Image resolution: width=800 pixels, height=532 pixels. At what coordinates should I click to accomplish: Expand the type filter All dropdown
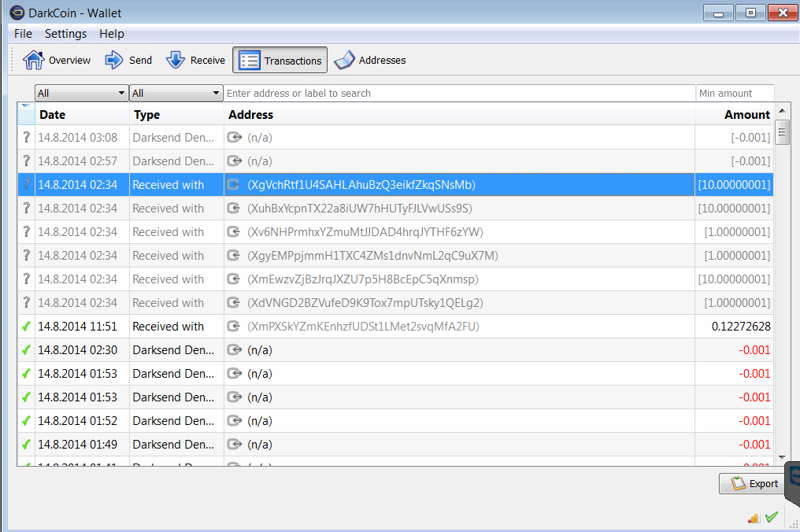[x=176, y=93]
